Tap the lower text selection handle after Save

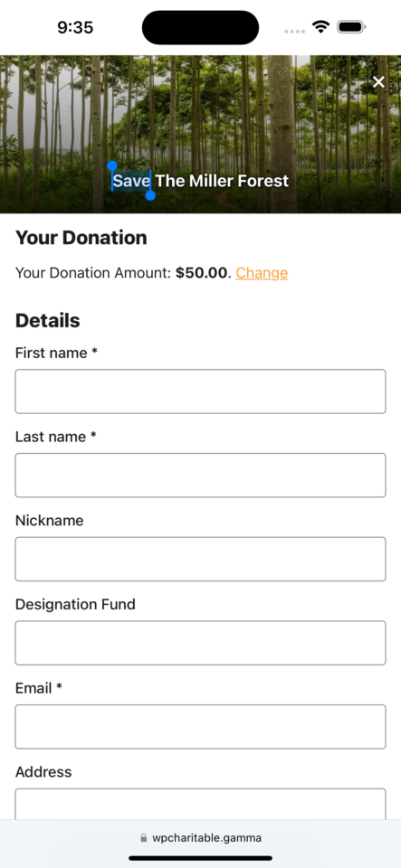150,195
